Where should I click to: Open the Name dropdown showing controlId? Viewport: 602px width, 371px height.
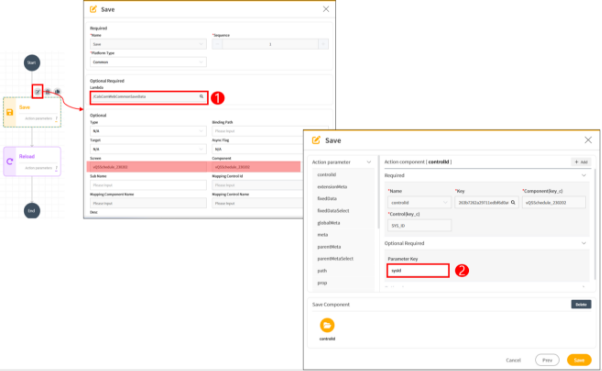tap(419, 202)
